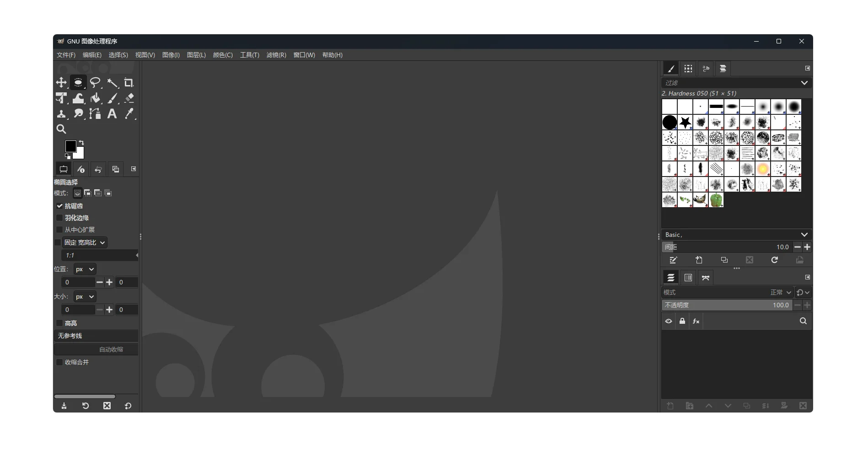868x450 pixels.
Task: Select the Paths tool
Action: (95, 114)
